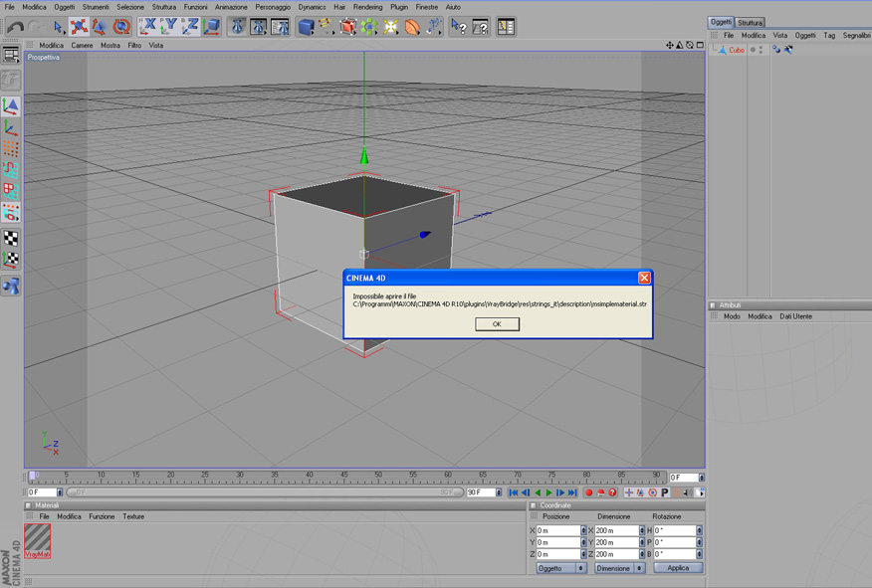Switch to the Struttura tab
872x588 pixels.
click(751, 22)
